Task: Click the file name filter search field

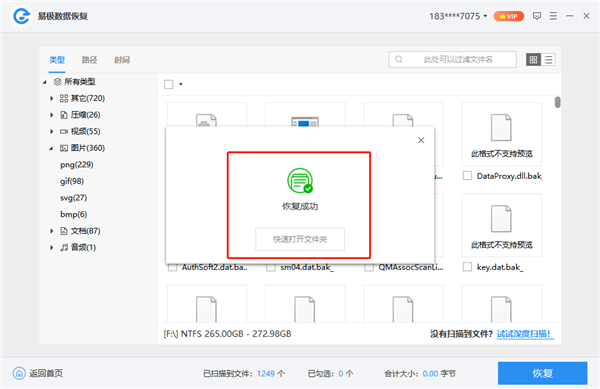Action: pos(453,59)
